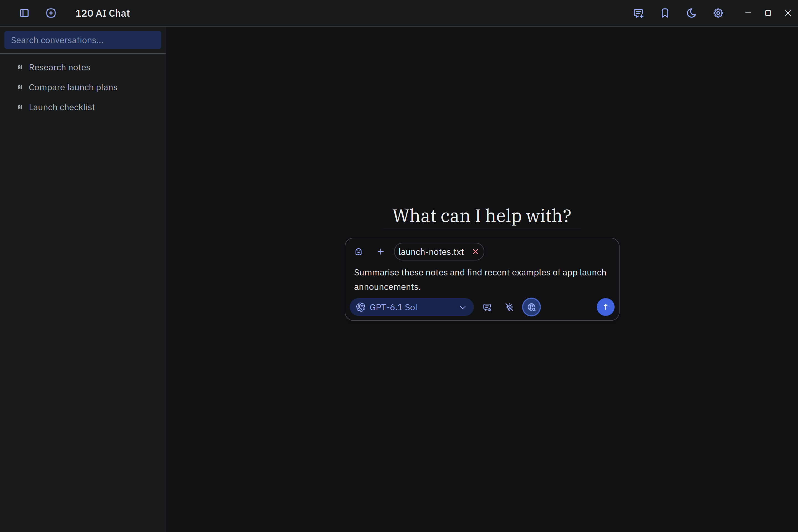The image size is (798, 532).
Task: Click the What can I help with heading
Action: pyautogui.click(x=482, y=216)
